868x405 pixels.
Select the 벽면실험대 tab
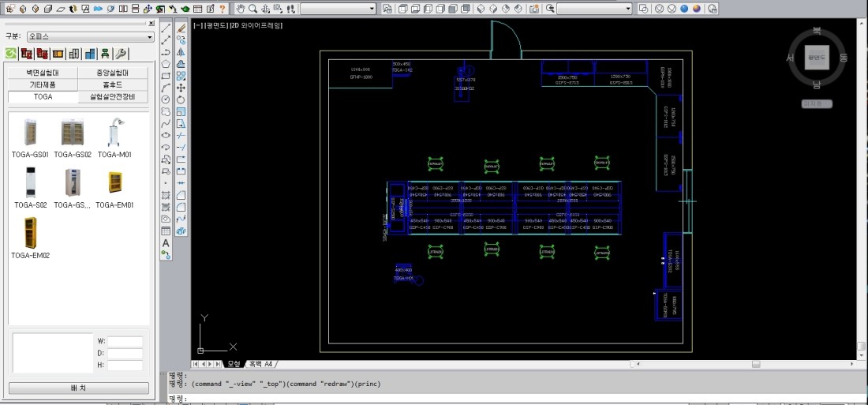(43, 73)
